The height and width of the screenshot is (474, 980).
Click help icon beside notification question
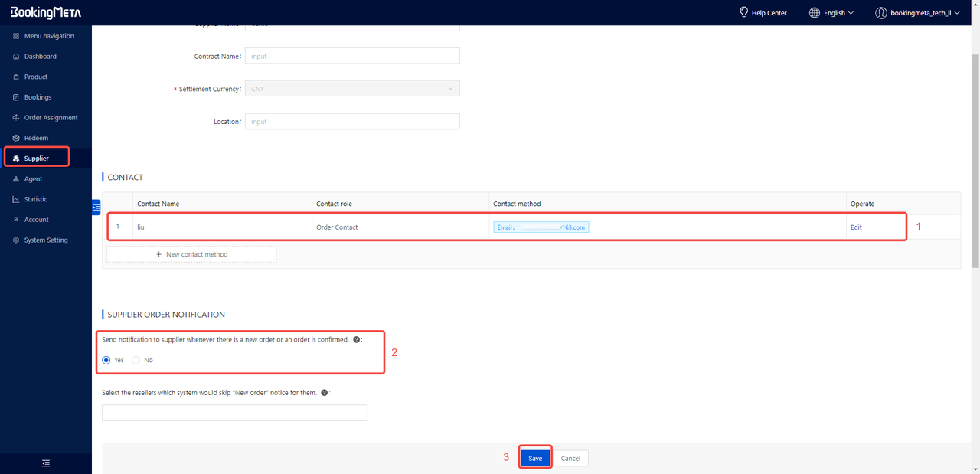click(x=357, y=339)
